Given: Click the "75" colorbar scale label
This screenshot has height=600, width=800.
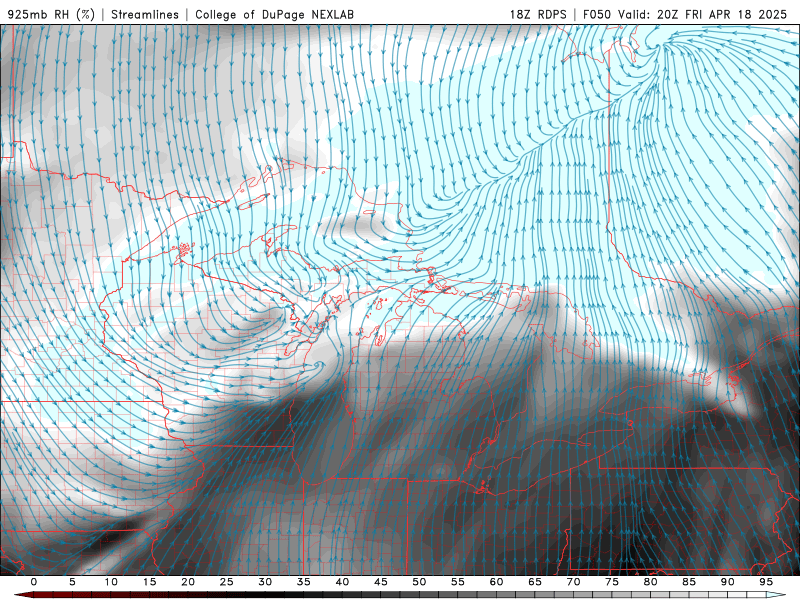Looking at the screenshot, I should pos(612,582).
